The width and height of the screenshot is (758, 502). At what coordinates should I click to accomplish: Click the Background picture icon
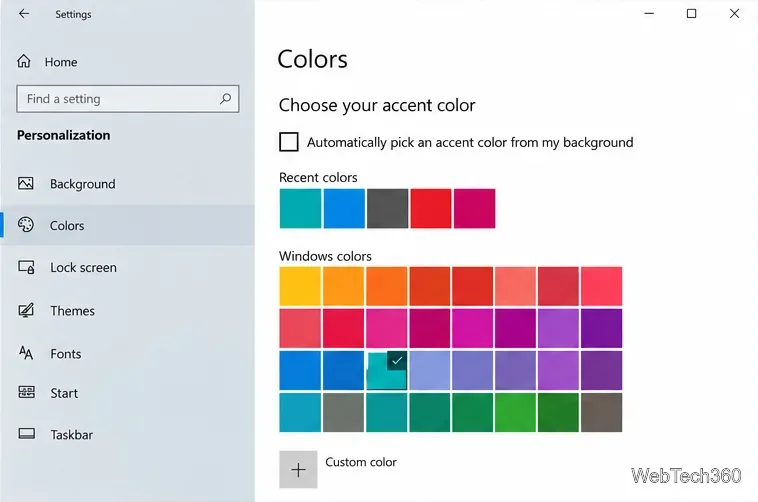click(26, 183)
